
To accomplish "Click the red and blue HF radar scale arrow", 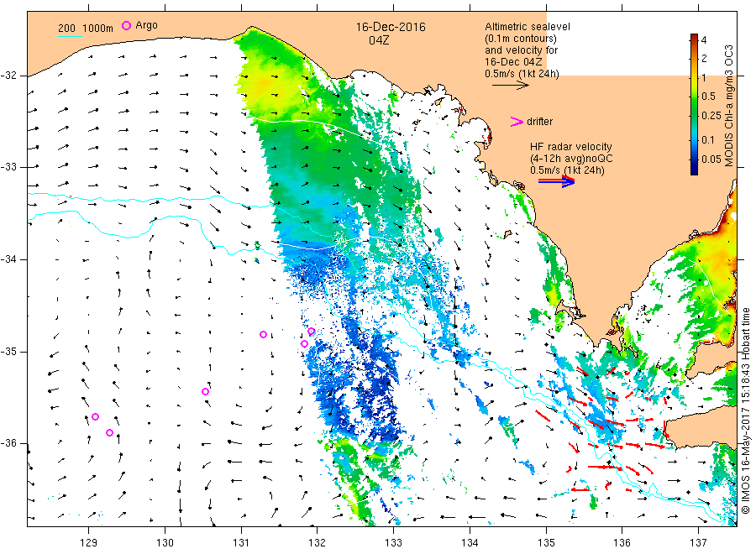I will click(556, 181).
